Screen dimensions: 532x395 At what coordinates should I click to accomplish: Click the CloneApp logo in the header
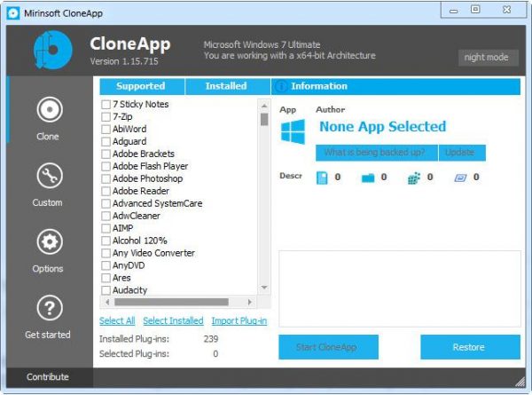pos(53,50)
